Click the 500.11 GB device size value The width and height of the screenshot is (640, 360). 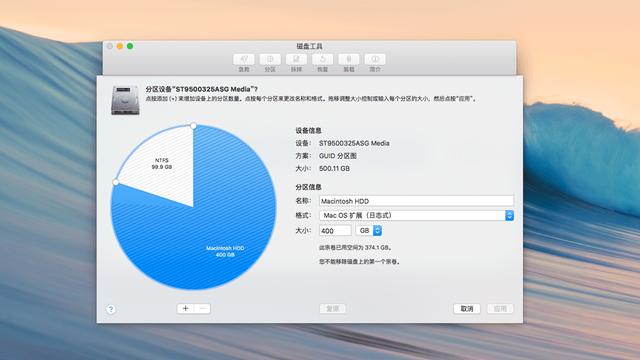[x=334, y=169]
